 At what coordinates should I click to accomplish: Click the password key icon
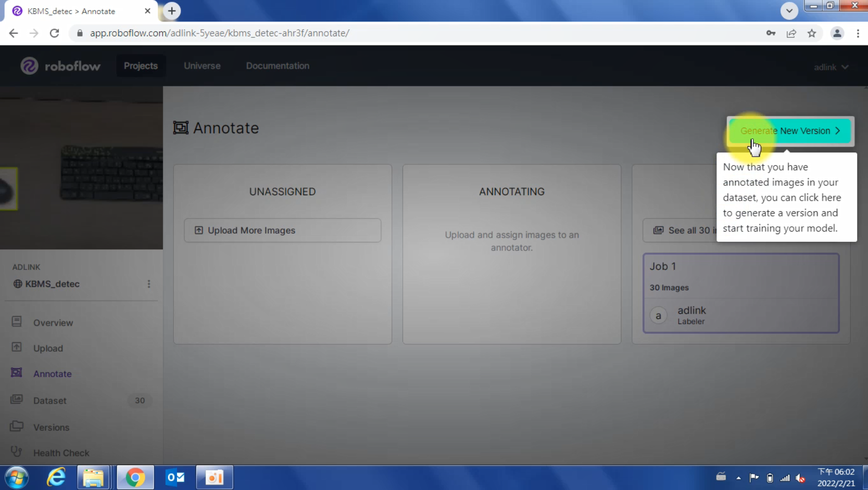pyautogui.click(x=771, y=33)
